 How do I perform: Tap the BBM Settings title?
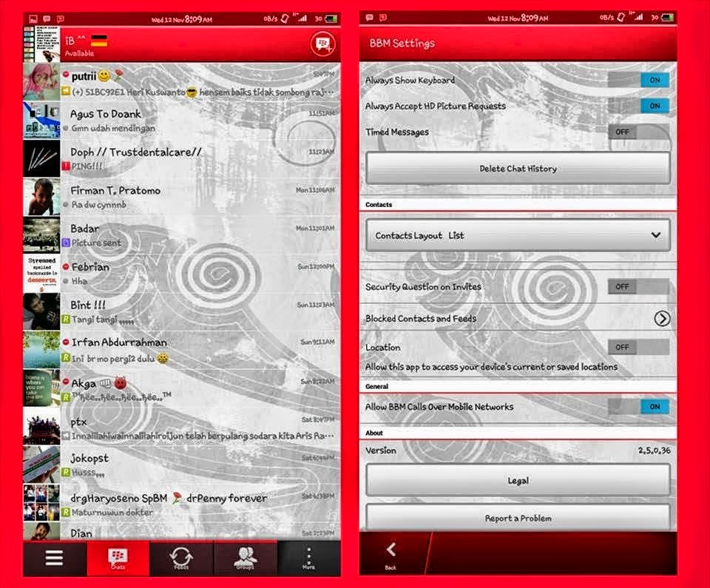(402, 44)
